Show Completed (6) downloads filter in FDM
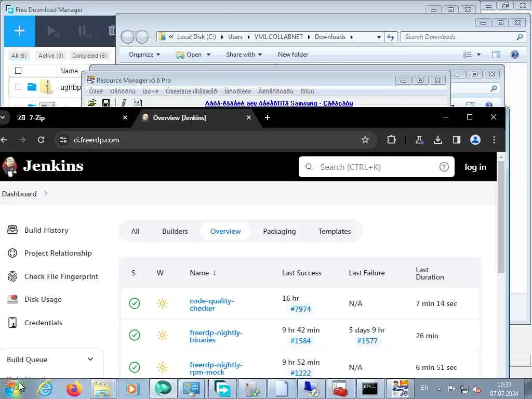Screen dimensions: 532x399 coord(89,56)
